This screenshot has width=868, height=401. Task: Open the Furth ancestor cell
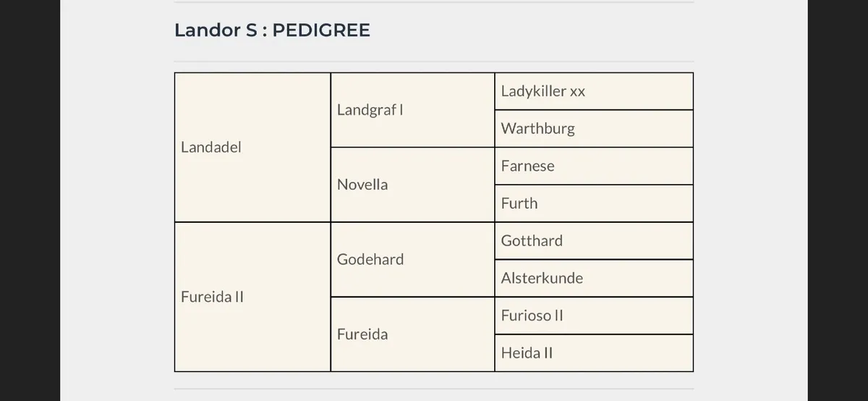tap(594, 203)
